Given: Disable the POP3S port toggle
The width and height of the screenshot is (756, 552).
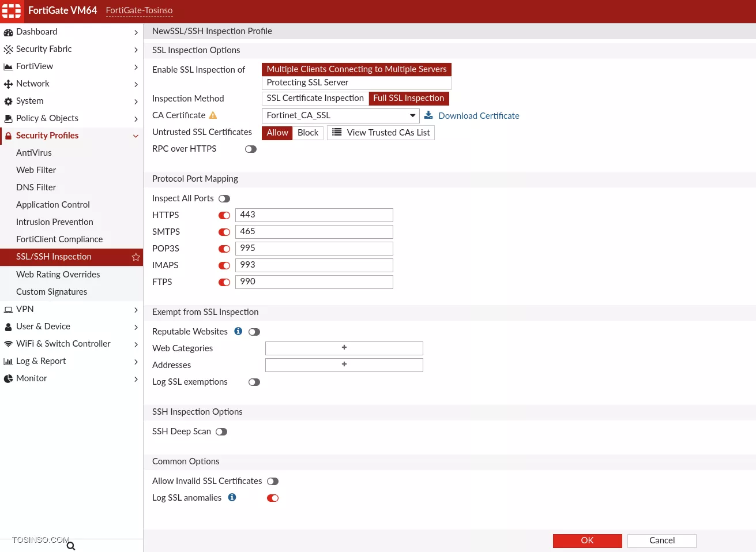Looking at the screenshot, I should pos(224,249).
